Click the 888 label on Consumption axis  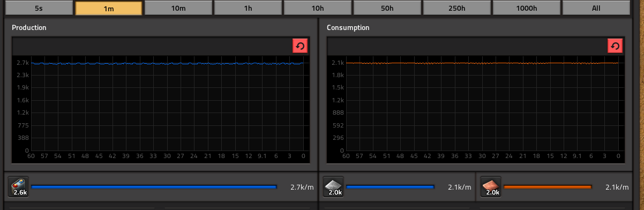coord(338,112)
